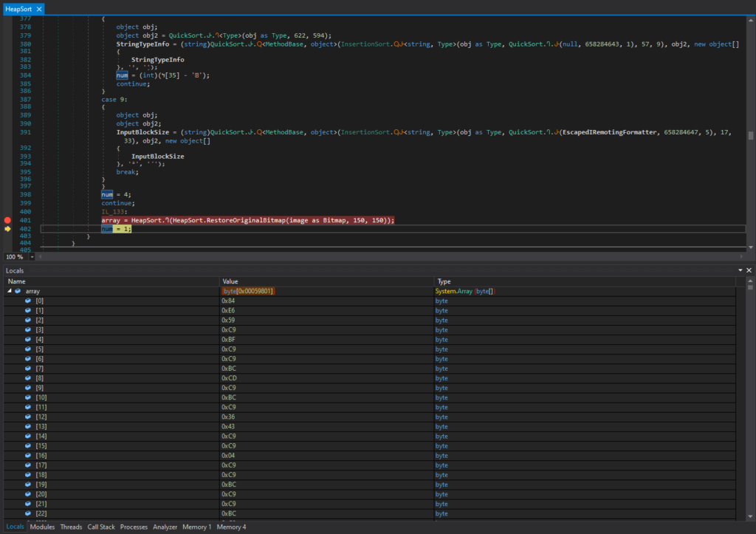
Task: Select the 0xE6 value of element [1]
Action: coord(228,311)
